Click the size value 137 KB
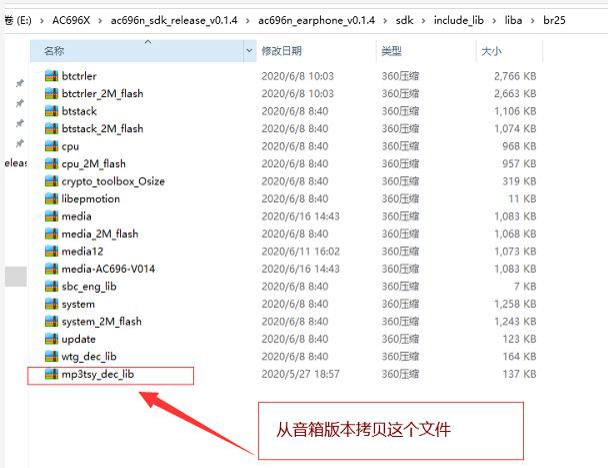The width and height of the screenshot is (608, 468). 519,374
